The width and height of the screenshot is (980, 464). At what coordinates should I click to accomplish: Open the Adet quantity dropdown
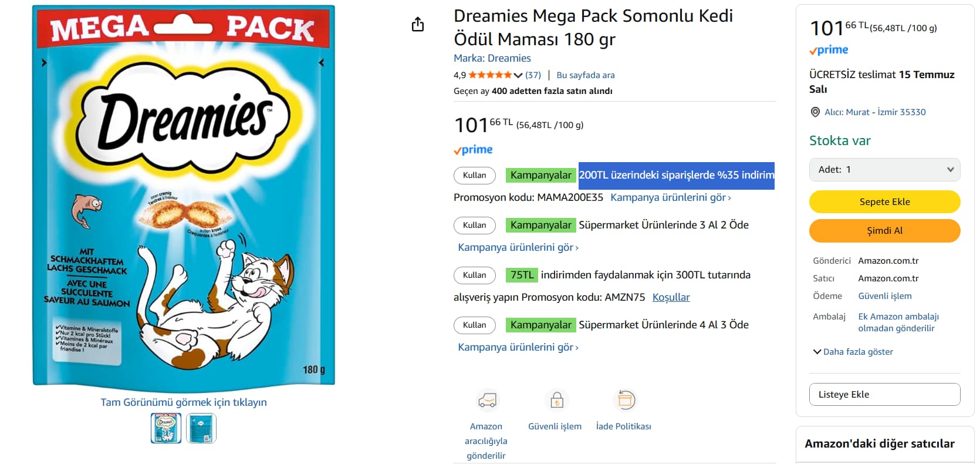(884, 170)
